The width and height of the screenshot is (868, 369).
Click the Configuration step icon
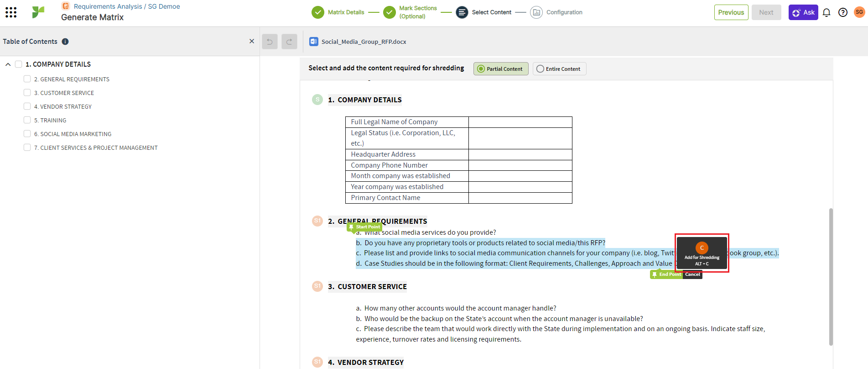pos(536,12)
